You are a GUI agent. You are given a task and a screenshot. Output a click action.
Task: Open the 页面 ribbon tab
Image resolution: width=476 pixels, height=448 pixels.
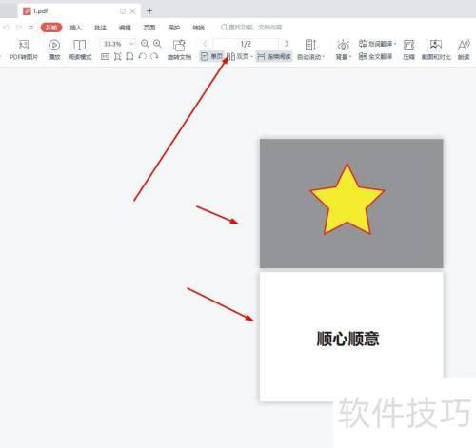pyautogui.click(x=149, y=28)
